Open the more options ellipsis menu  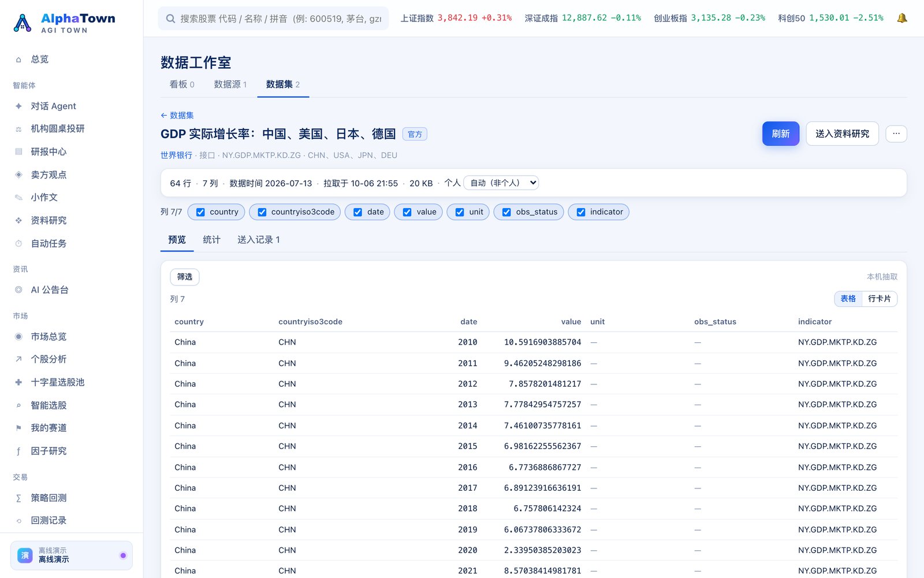click(896, 134)
